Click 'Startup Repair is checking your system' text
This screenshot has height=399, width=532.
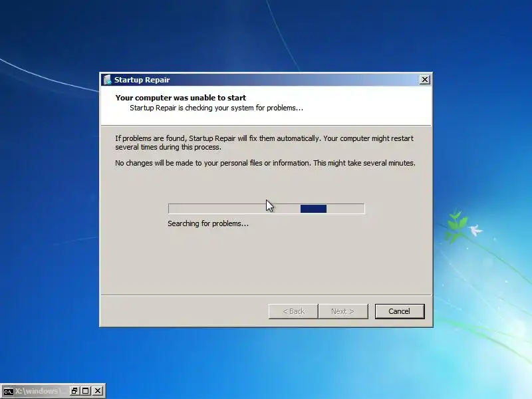point(217,108)
